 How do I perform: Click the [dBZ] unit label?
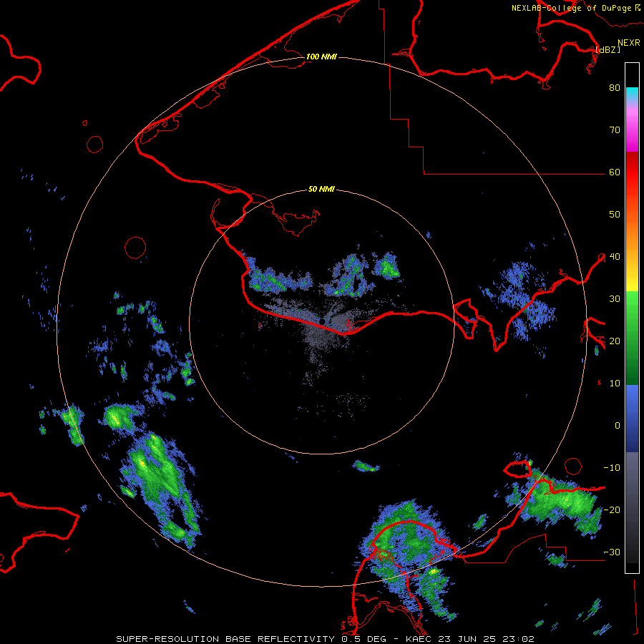coord(608,49)
